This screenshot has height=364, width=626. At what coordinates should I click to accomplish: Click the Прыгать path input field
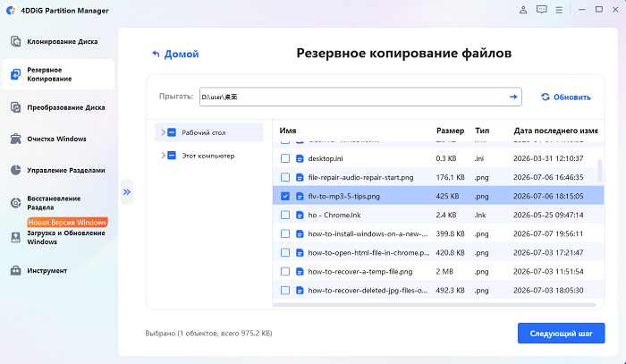point(360,97)
